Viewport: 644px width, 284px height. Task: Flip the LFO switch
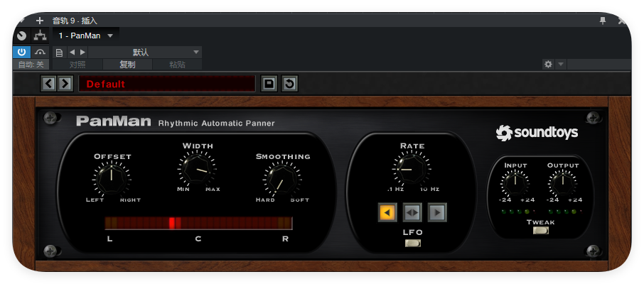pyautogui.click(x=412, y=243)
